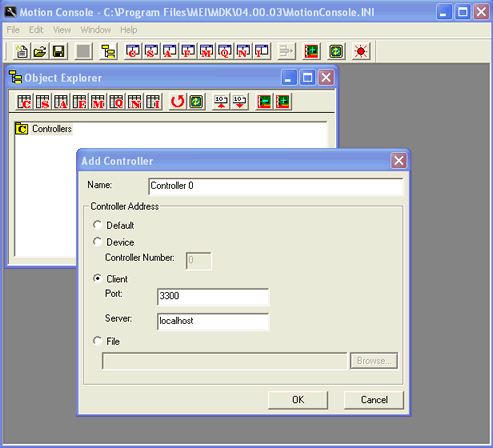Open Motor summary (M) icon in main toolbar
The height and width of the screenshot is (448, 493).
(206, 51)
